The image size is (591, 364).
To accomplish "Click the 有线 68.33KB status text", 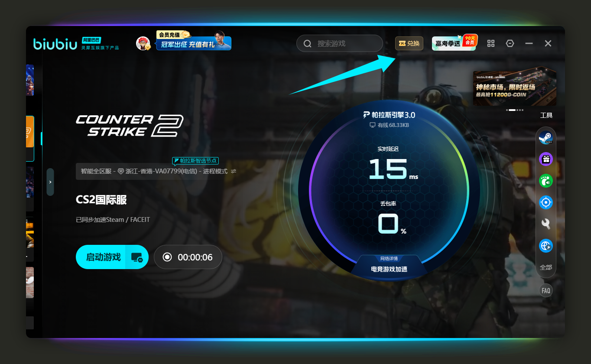I will pyautogui.click(x=389, y=125).
